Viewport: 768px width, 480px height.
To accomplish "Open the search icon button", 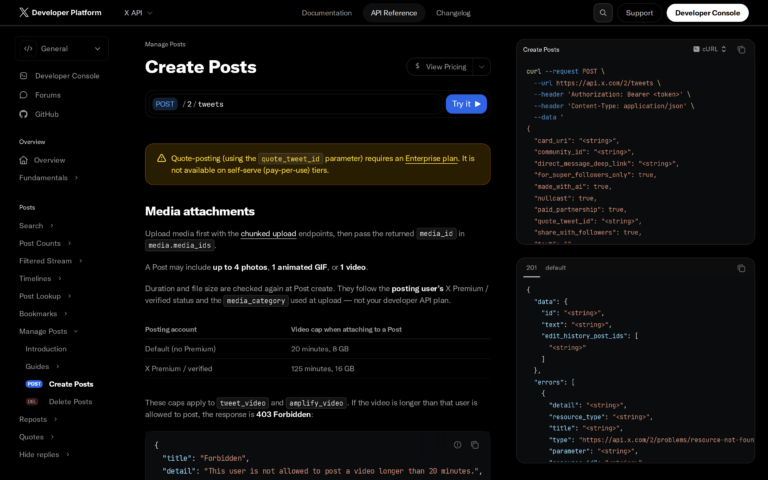I will 603,13.
